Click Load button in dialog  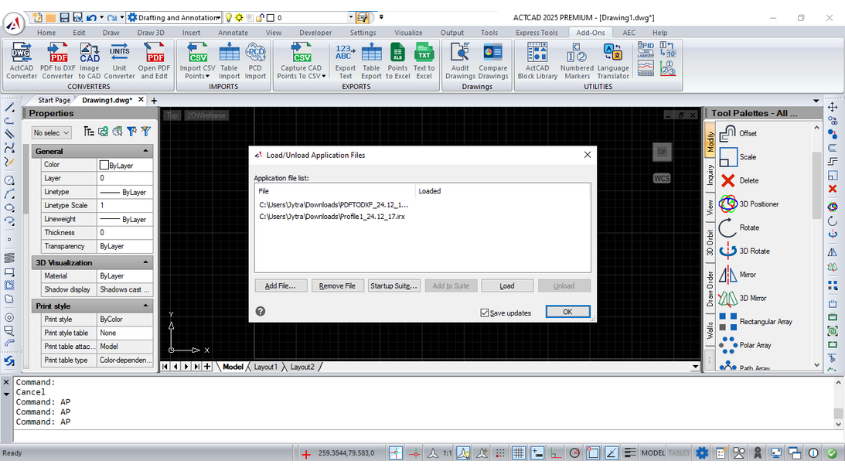pyautogui.click(x=507, y=286)
